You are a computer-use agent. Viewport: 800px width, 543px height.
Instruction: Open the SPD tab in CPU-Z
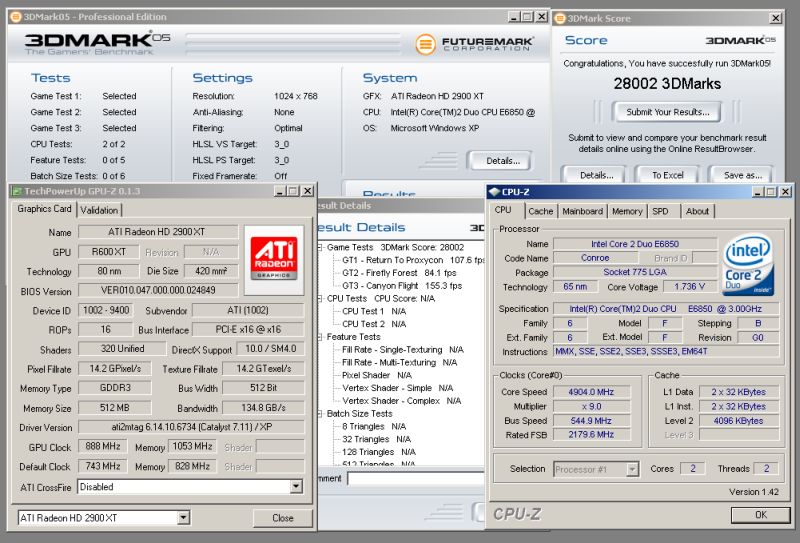point(660,211)
